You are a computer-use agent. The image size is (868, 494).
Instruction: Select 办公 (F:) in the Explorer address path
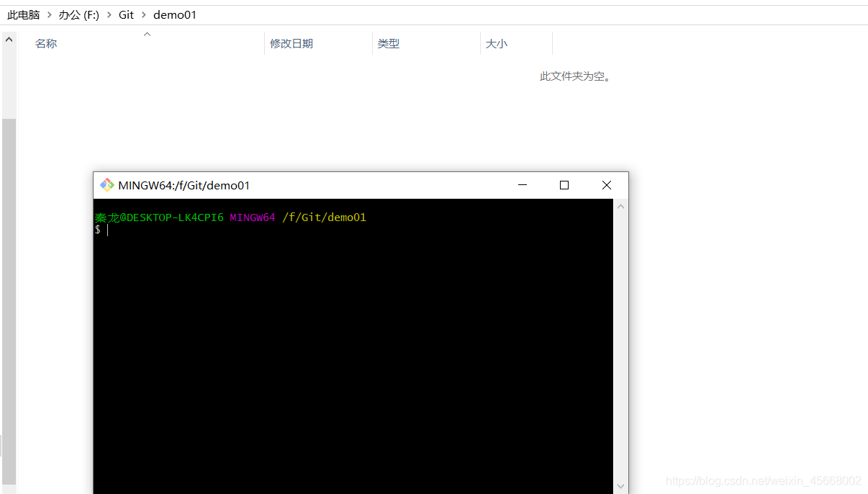(x=79, y=14)
